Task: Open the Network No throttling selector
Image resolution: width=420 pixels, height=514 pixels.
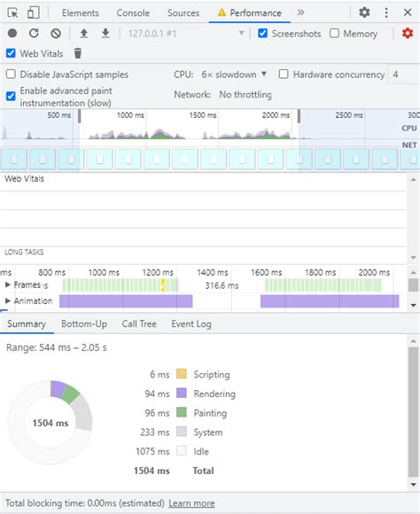Action: 245,95
